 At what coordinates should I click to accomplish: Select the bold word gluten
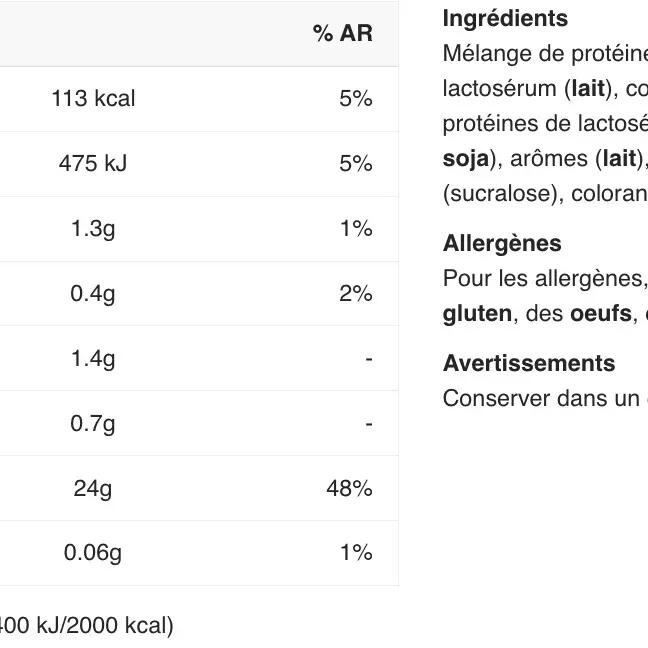(476, 314)
